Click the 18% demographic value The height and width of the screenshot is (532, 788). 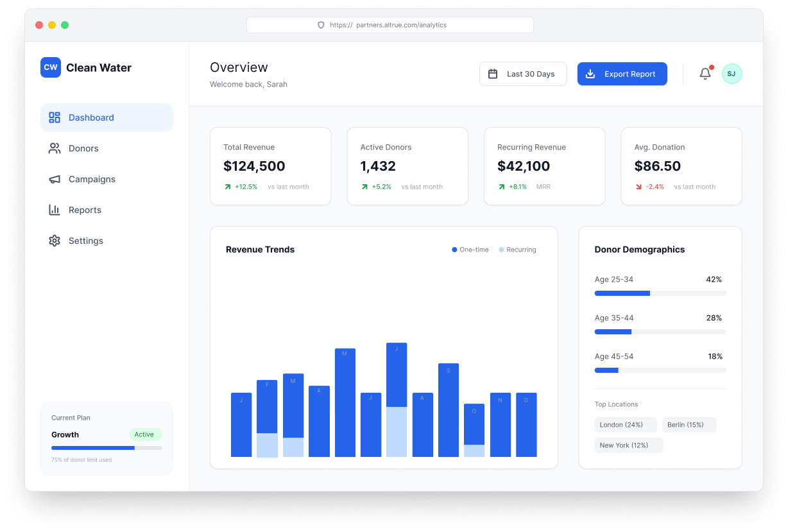[715, 357]
